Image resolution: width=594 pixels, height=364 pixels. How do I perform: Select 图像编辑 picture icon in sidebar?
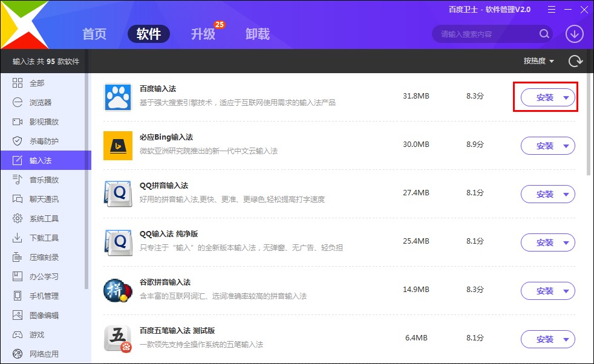(18, 315)
